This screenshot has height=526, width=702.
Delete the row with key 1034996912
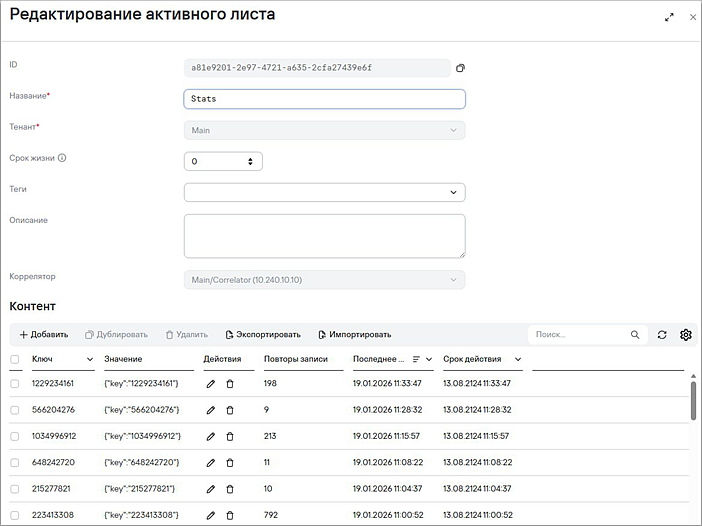[x=230, y=436]
